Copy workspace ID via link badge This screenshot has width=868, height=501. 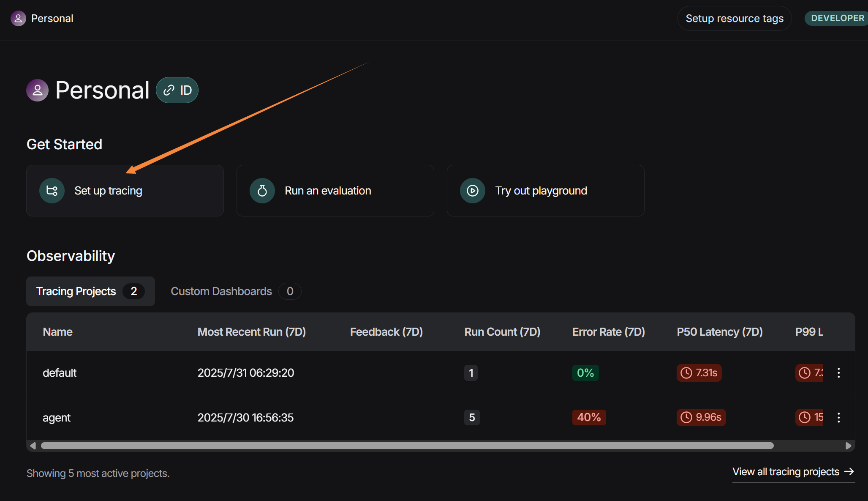point(177,90)
